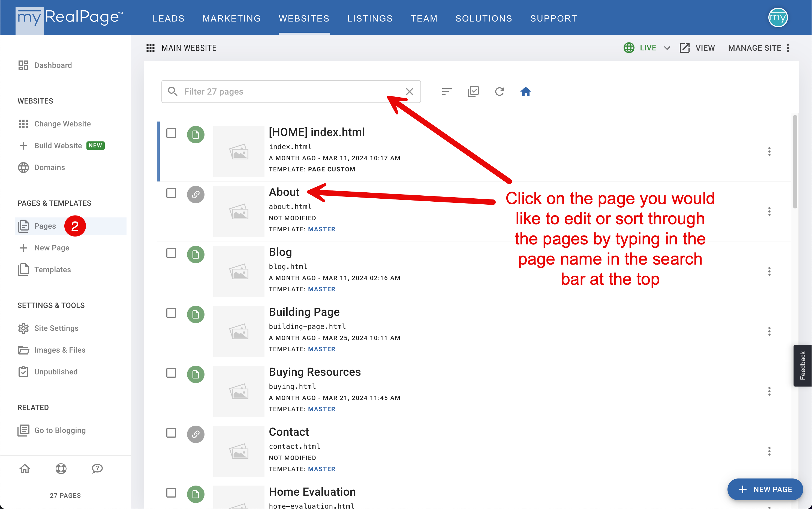
Task: Go to the LISTINGS menu
Action: tap(370, 19)
